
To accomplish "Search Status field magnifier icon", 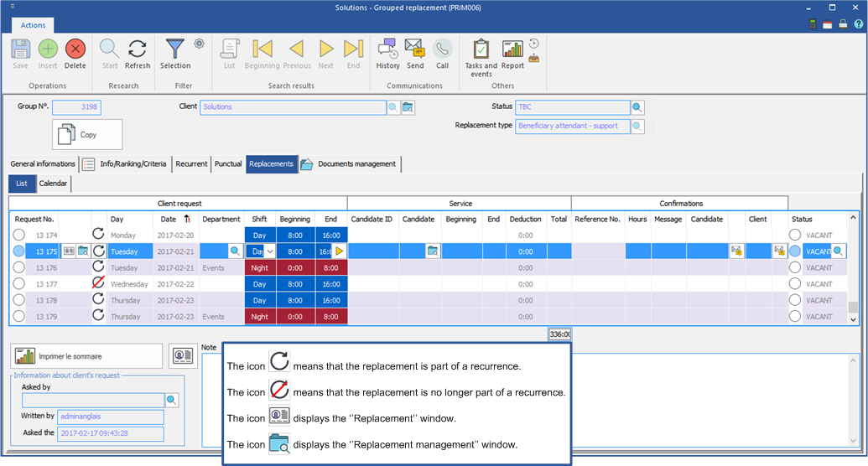I will (x=637, y=107).
